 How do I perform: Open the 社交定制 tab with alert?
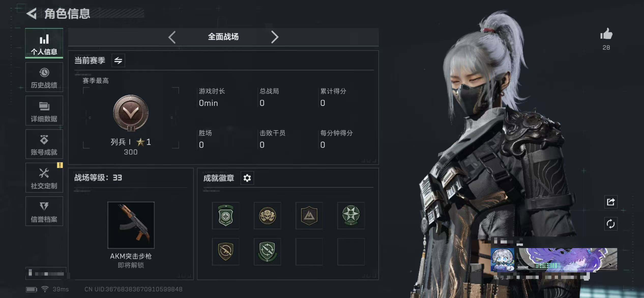[x=44, y=178]
